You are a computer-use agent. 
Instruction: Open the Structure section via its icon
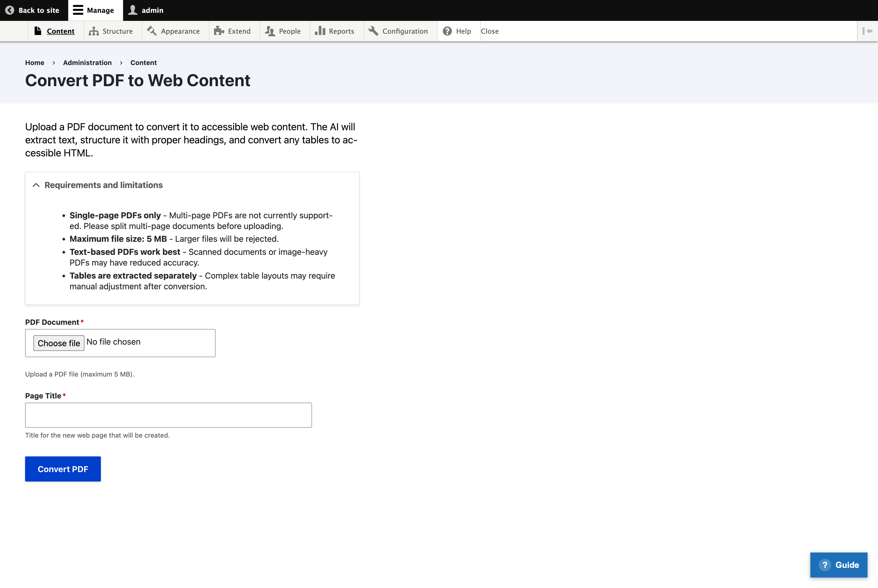pos(94,31)
